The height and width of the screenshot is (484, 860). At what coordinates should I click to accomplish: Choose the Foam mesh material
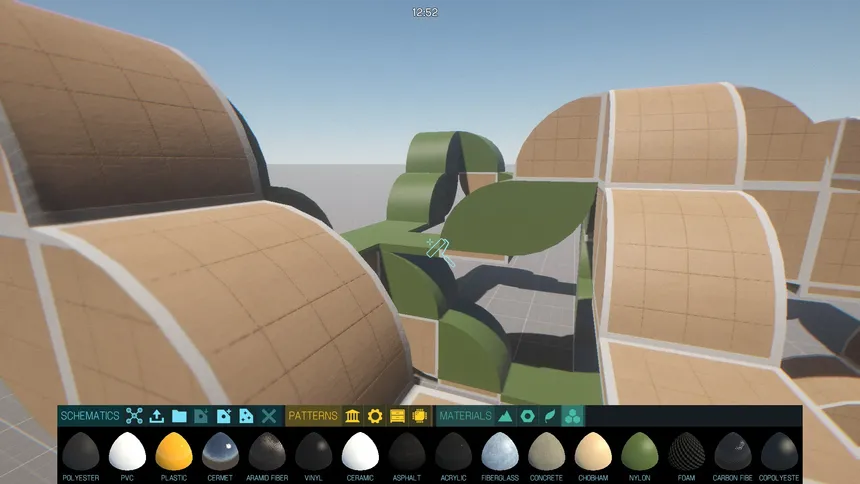click(x=686, y=451)
